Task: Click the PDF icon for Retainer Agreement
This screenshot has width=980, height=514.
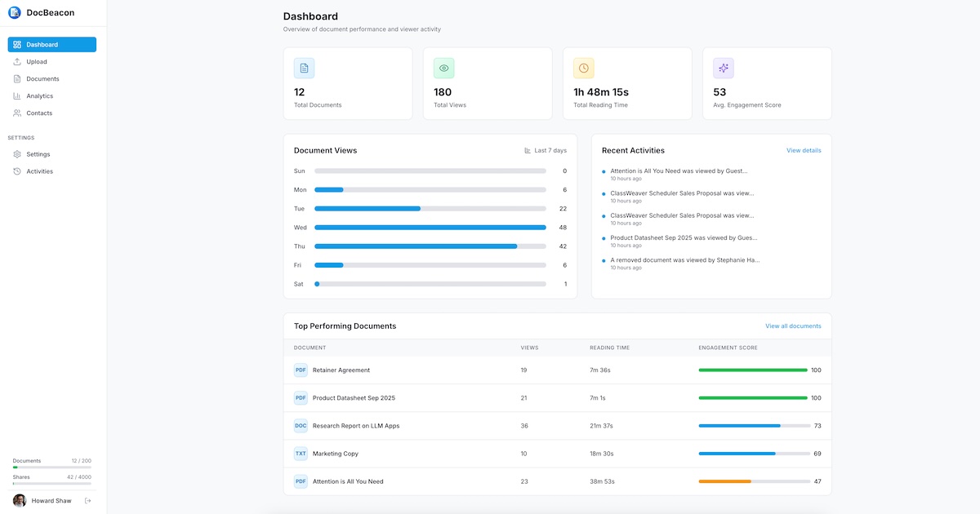Action: click(301, 370)
